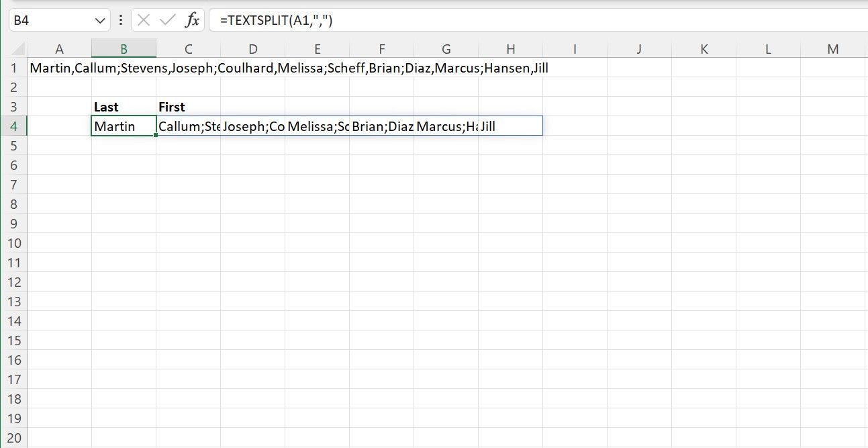
Task: Click the vertical three-dot options icon
Action: pos(121,19)
